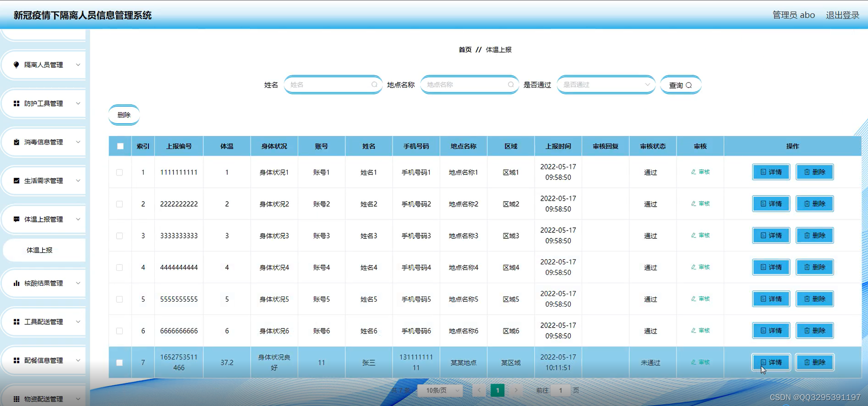Screen dimensions: 868x406
Task: Delete row 姓名2 with 删除 button
Action: pos(814,203)
